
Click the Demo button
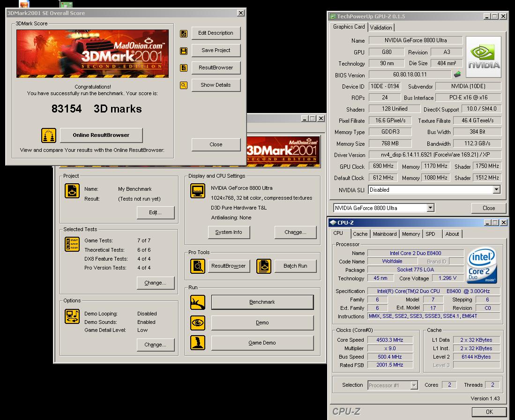[262, 322]
